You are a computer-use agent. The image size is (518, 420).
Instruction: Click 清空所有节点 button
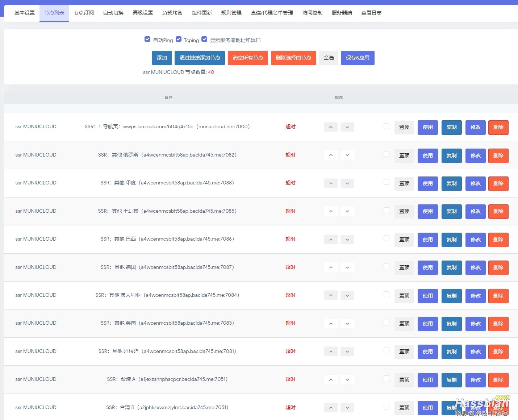click(x=248, y=58)
